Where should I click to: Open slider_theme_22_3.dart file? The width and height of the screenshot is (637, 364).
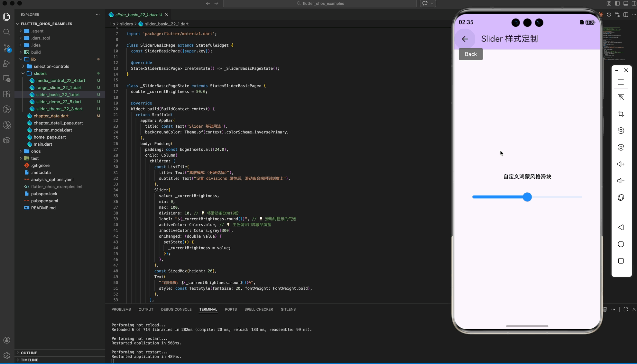pos(59,109)
